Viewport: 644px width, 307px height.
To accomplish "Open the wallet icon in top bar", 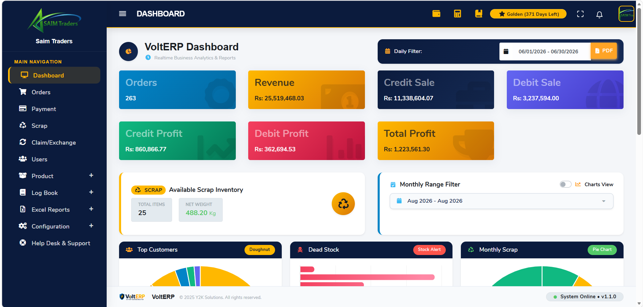I will 436,14.
